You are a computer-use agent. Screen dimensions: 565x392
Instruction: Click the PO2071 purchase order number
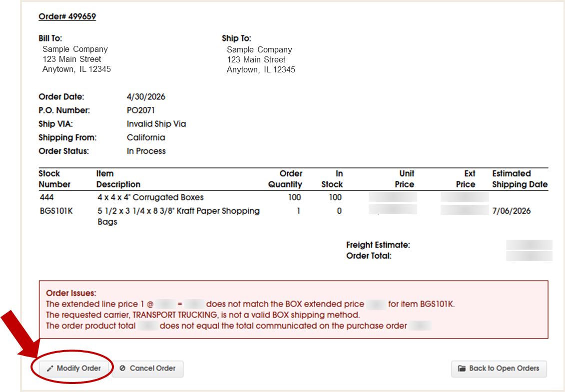pos(141,110)
